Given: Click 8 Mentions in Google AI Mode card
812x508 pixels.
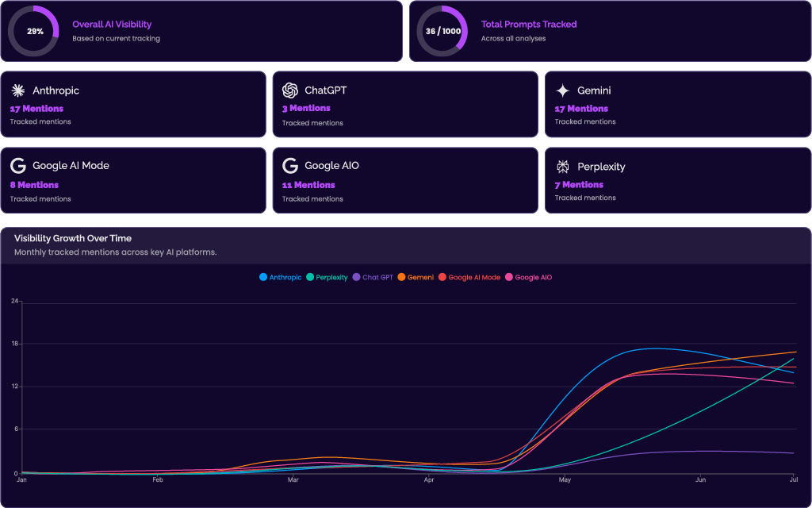Looking at the screenshot, I should [x=34, y=184].
